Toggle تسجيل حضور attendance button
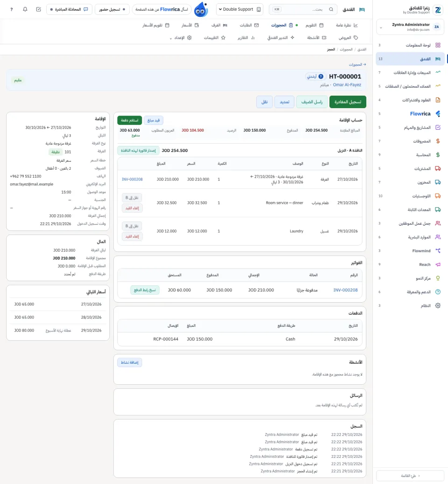The height and width of the screenshot is (484, 448). tap(112, 9)
